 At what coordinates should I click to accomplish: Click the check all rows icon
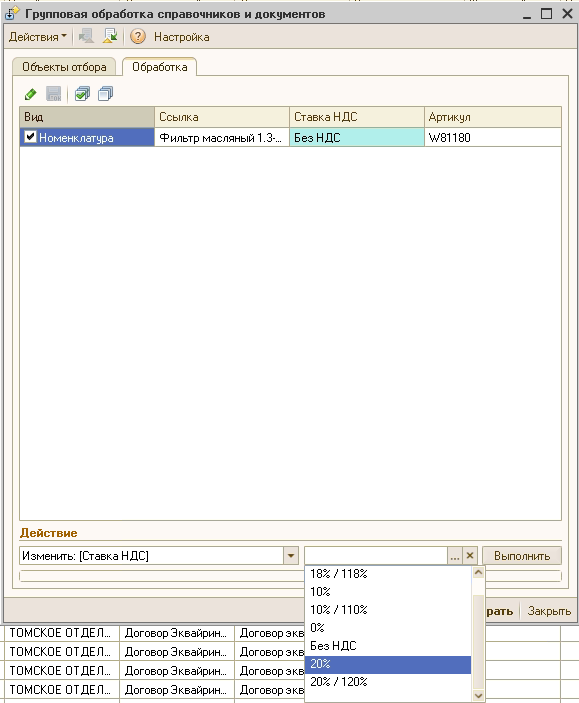(x=82, y=94)
